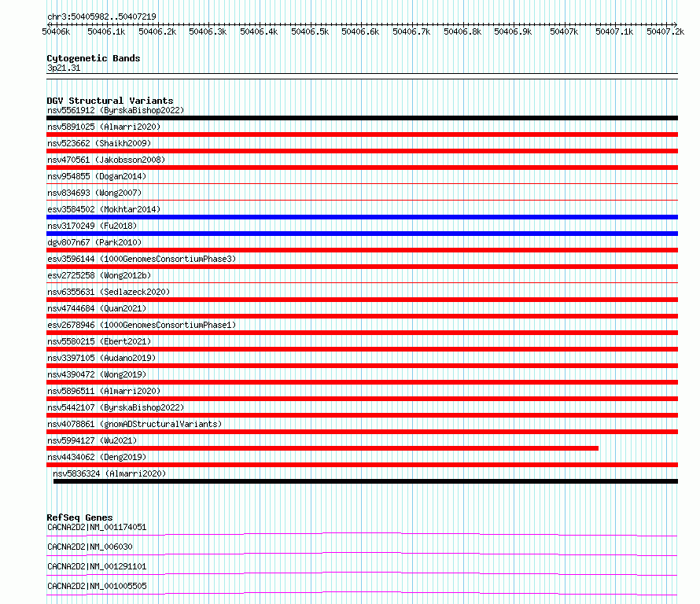The width and height of the screenshot is (700, 604).
Task: Click label nsv4078861 (gnomADStructuralVariants)
Action: click(134, 424)
